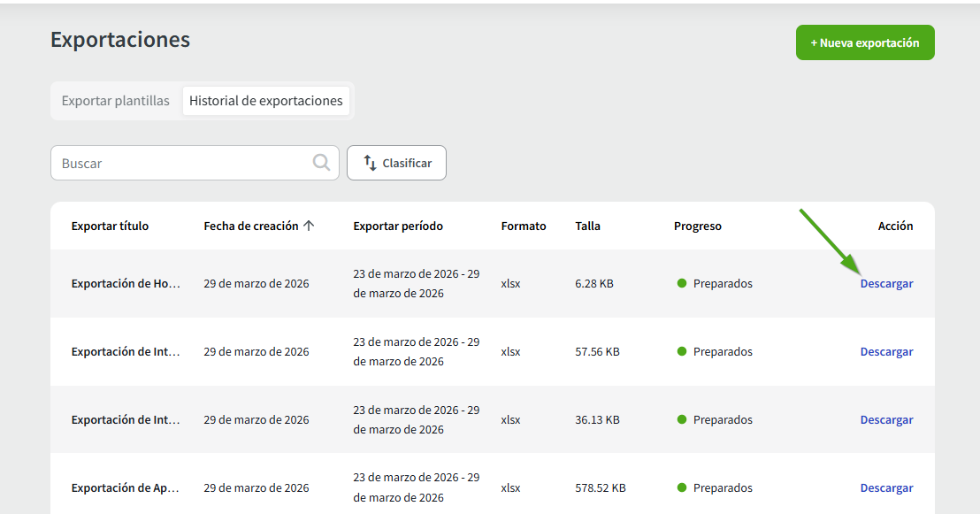Click the Formato column header
Screen dimensions: 980x514
(x=524, y=226)
